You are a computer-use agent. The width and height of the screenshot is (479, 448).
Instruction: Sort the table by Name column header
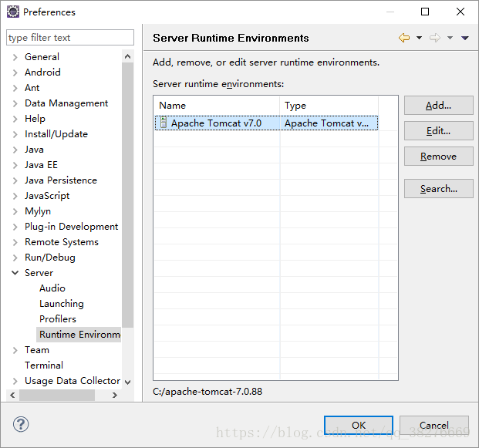[217, 106]
